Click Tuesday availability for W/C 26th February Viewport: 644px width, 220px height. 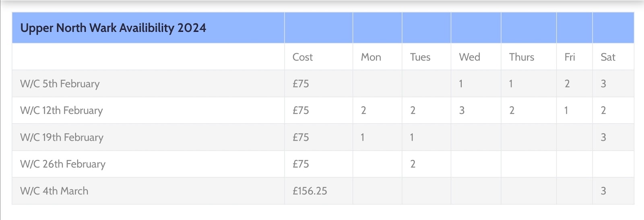tap(413, 164)
